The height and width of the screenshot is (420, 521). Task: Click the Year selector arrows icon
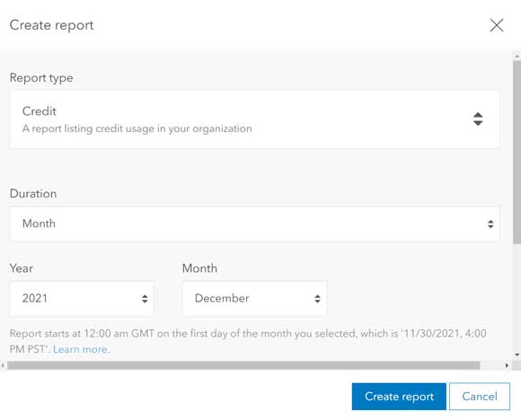click(x=145, y=299)
